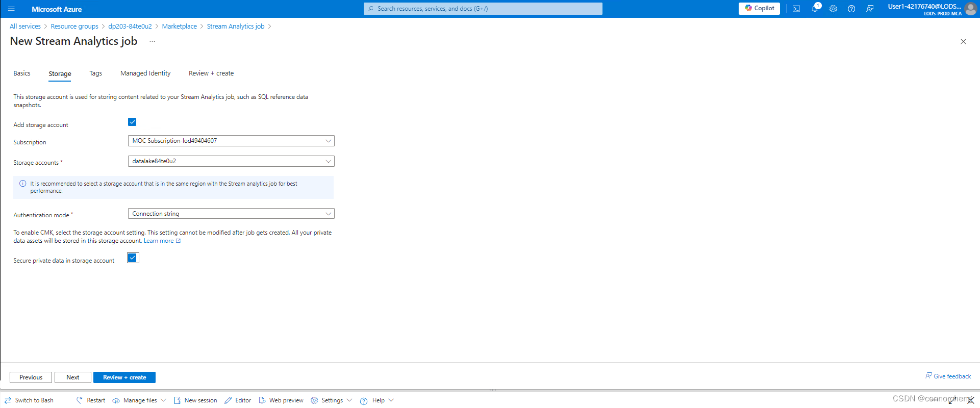Click the Next button
980x408 pixels.
(x=73, y=377)
